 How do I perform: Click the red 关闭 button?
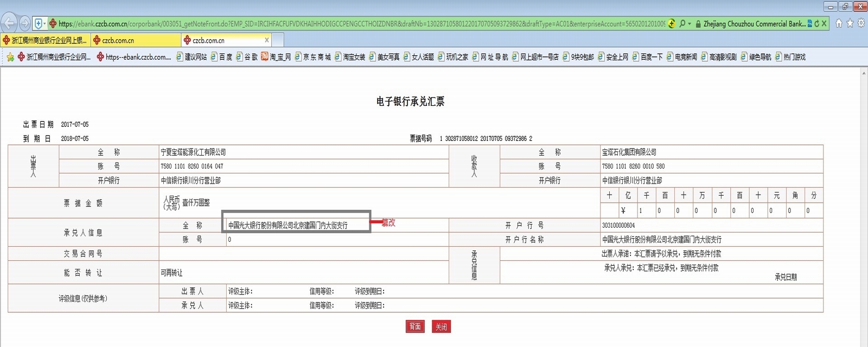pos(441,326)
